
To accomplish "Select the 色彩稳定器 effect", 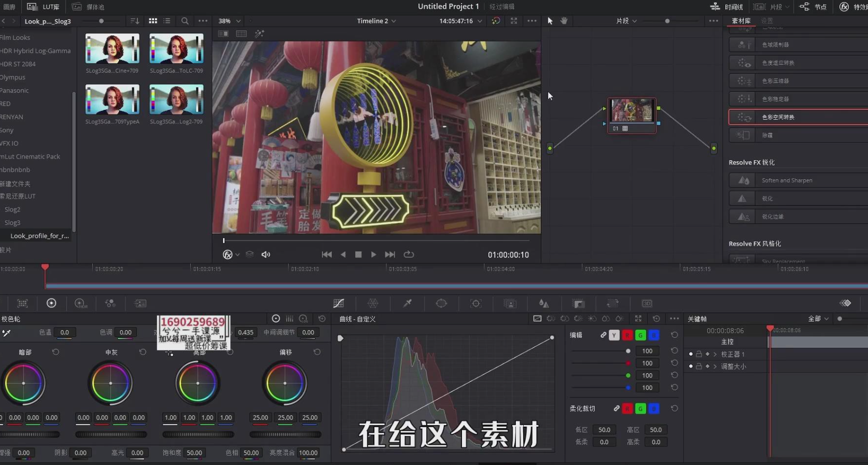I will pos(799,99).
